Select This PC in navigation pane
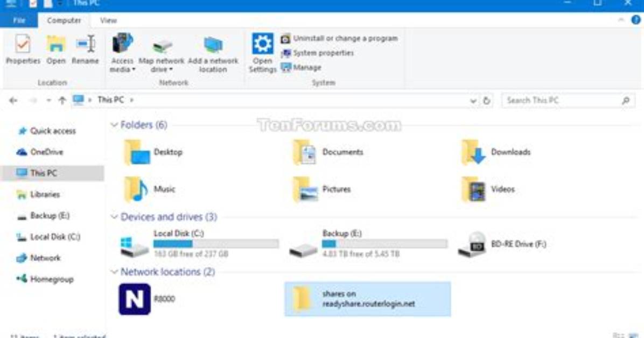644x338 pixels. [53, 173]
